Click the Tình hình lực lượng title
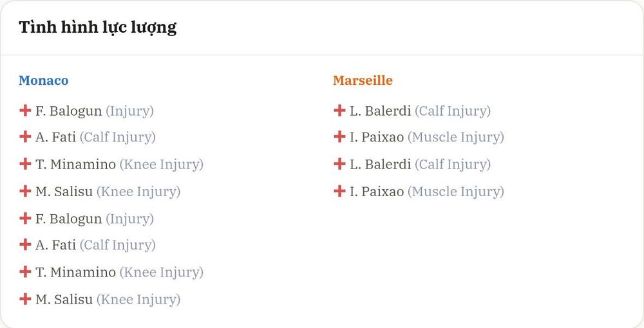 point(98,28)
